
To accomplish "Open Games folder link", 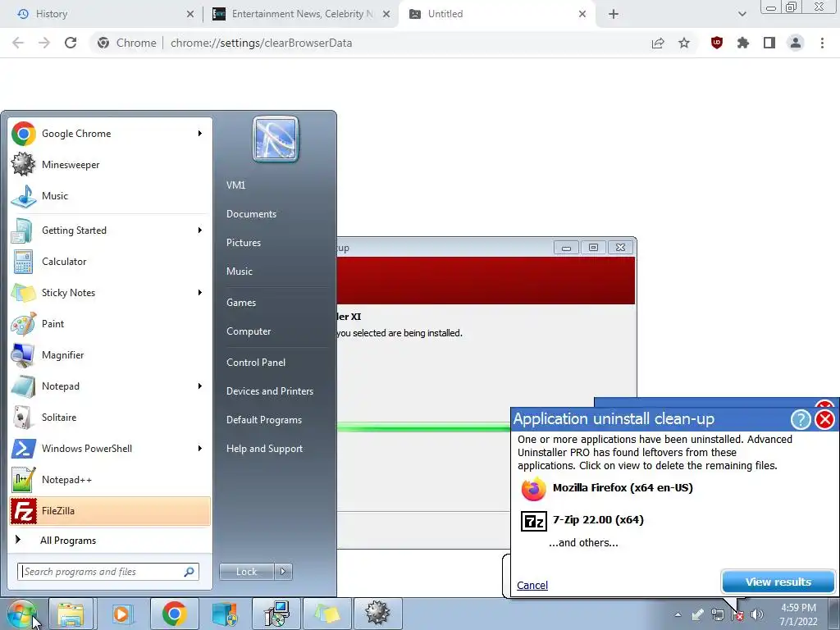I will point(241,303).
